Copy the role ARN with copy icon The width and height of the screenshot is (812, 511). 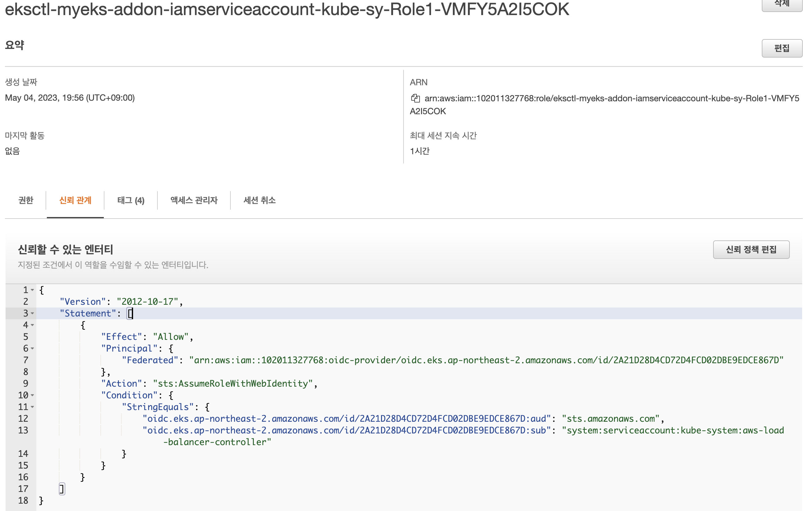pos(415,98)
